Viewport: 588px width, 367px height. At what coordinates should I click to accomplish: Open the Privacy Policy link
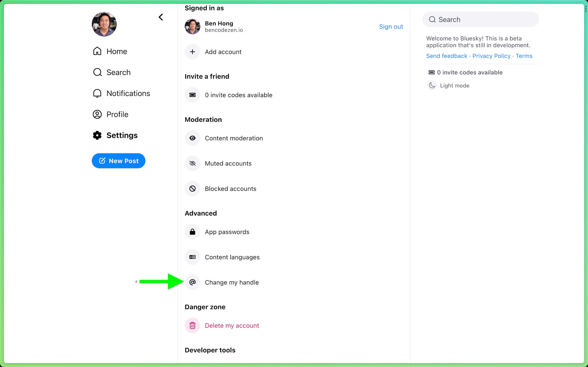[491, 56]
